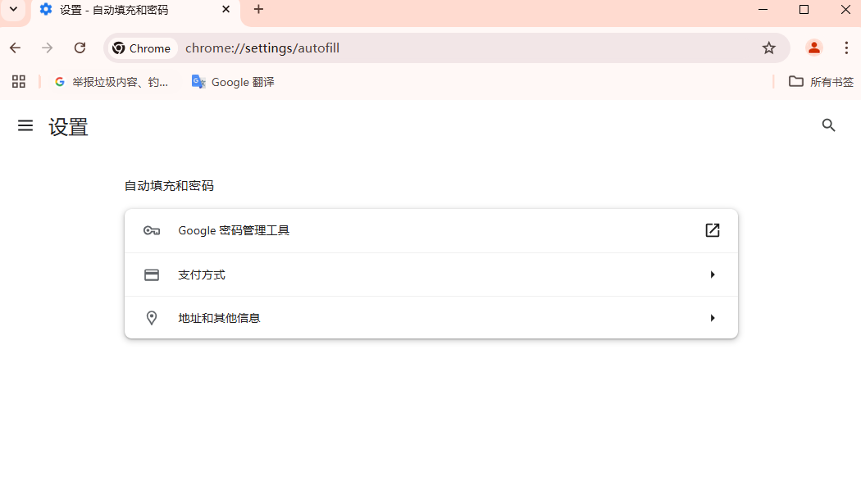
Task: Open the Google 翻译 bookmark
Action: (233, 82)
